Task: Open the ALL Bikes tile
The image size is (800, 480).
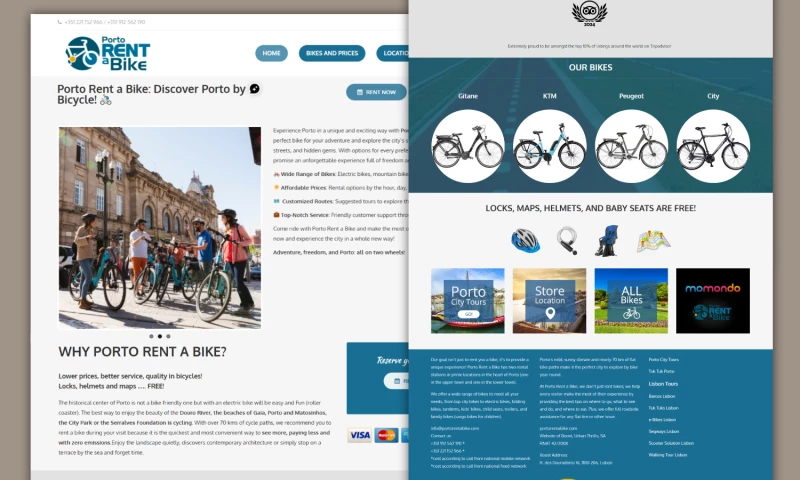Action: click(631, 301)
